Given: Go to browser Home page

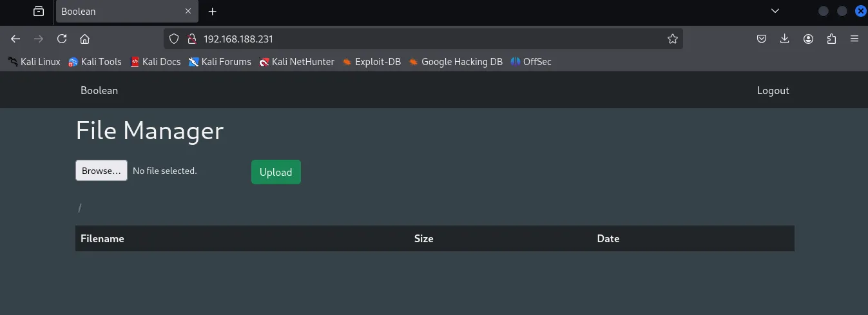Looking at the screenshot, I should [x=84, y=39].
